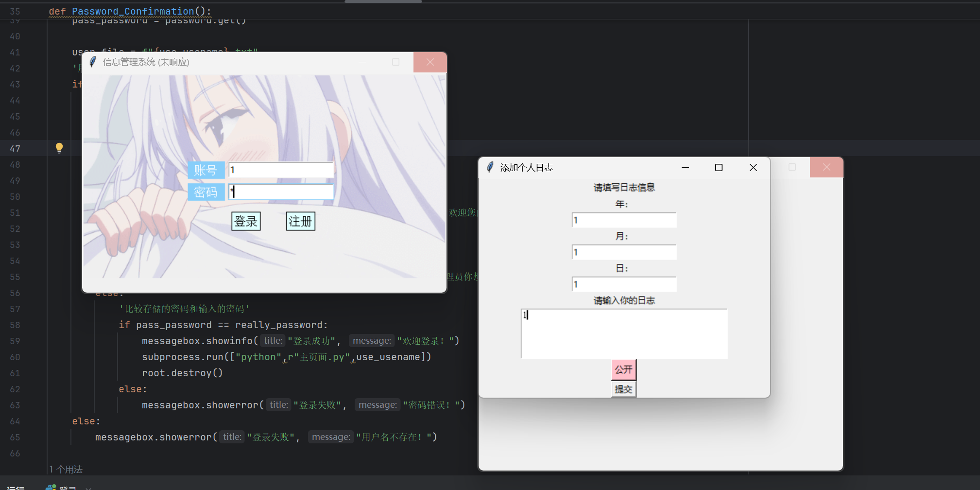Viewport: 980px width, 490px height.
Task: Click line 'if pass_password == really_password:'
Action: 223,325
